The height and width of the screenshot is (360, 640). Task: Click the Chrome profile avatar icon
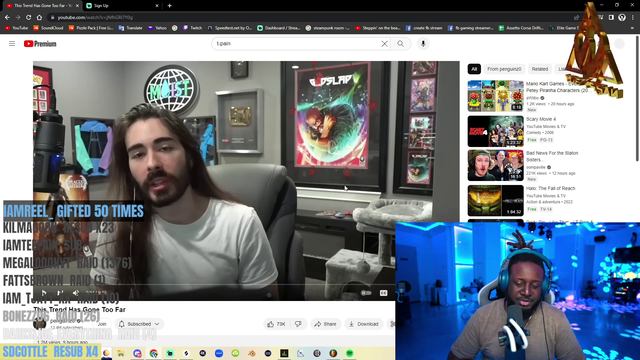[x=622, y=18]
